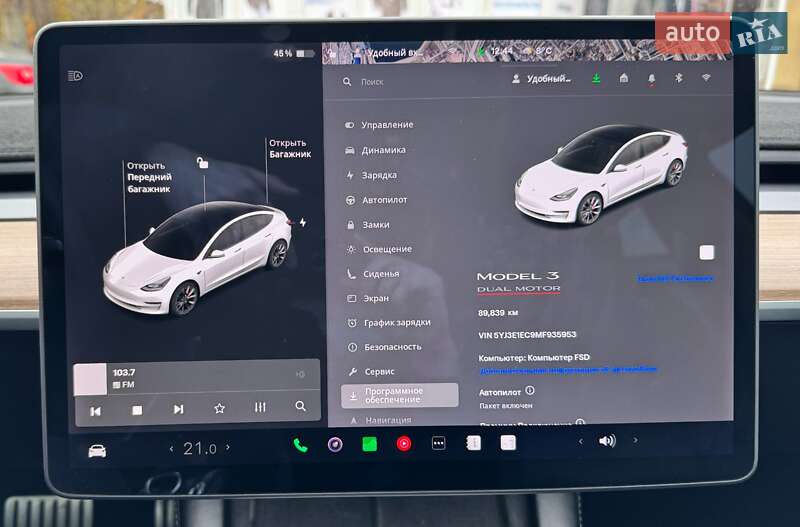Search media with the magnifier icon
The width and height of the screenshot is (800, 527).
pyautogui.click(x=301, y=406)
